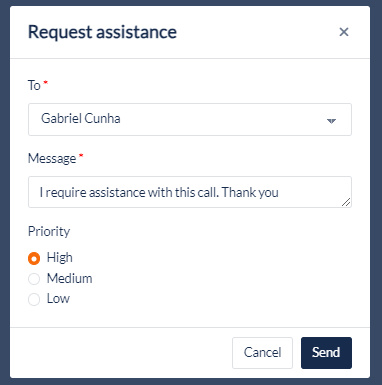Open the To recipient dropdown showing Gabriel Cunha
Screen dimensions: 382x385
tap(190, 119)
